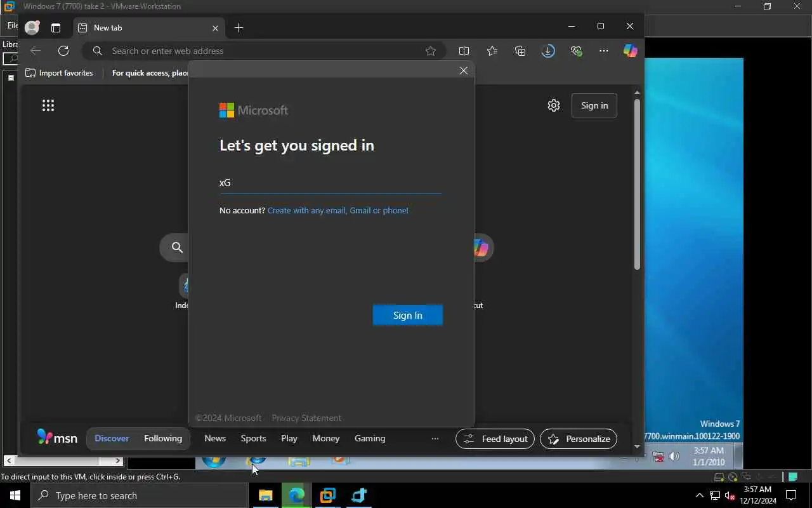Open host clock showing 12/12/2024
Viewport: 812px width, 508px height.
coord(757,495)
